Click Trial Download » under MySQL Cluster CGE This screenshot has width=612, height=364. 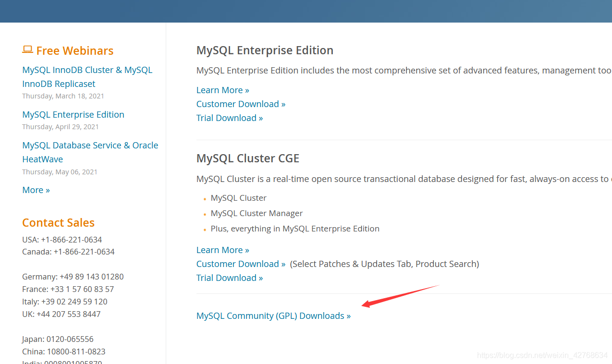coord(230,278)
